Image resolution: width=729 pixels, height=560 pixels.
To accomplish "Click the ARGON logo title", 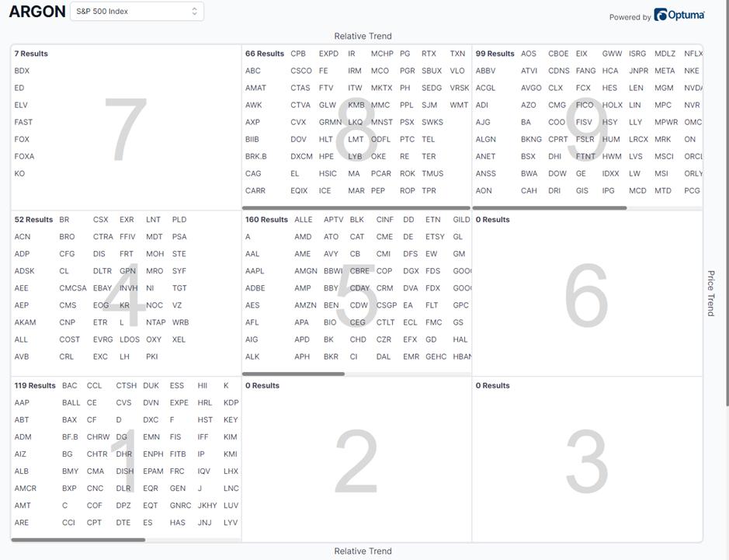I will pyautogui.click(x=36, y=12).
